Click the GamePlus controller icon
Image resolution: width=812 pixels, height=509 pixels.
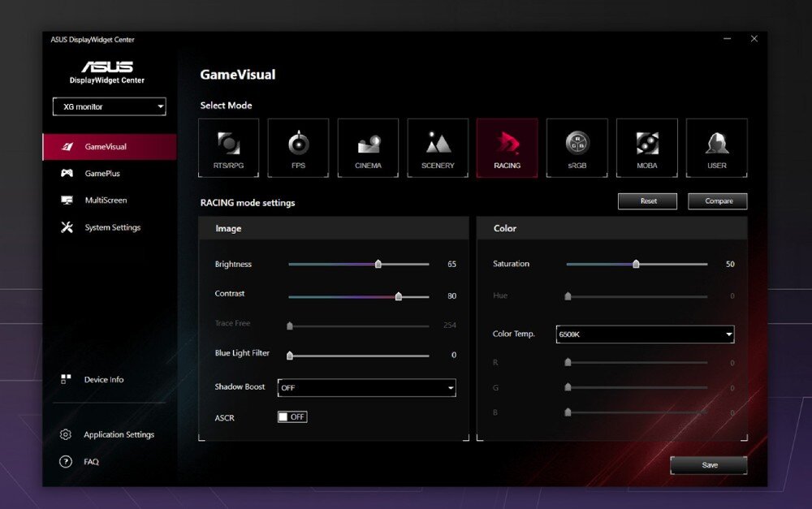[x=67, y=173]
